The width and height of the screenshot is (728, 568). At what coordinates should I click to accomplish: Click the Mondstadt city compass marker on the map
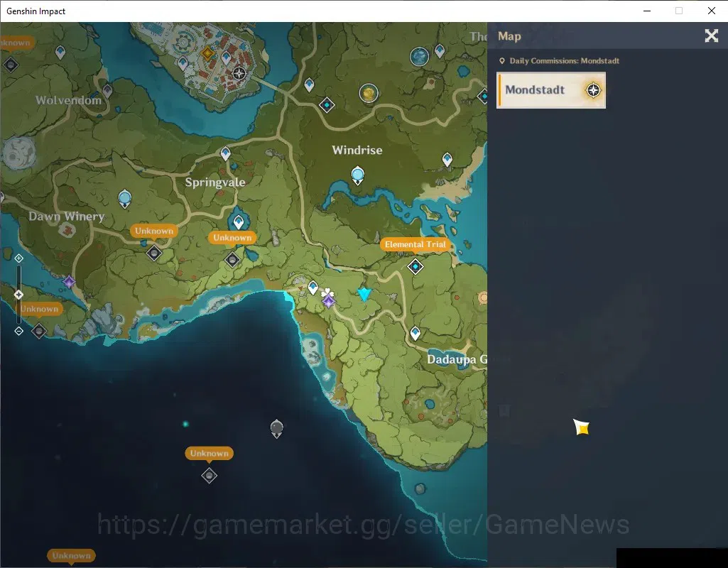point(239,73)
